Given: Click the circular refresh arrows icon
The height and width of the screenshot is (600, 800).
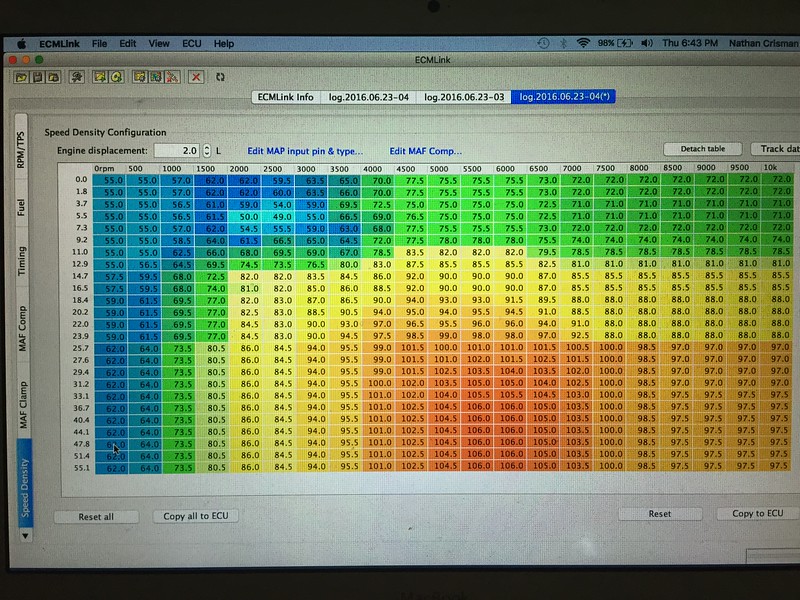Looking at the screenshot, I should (x=220, y=77).
